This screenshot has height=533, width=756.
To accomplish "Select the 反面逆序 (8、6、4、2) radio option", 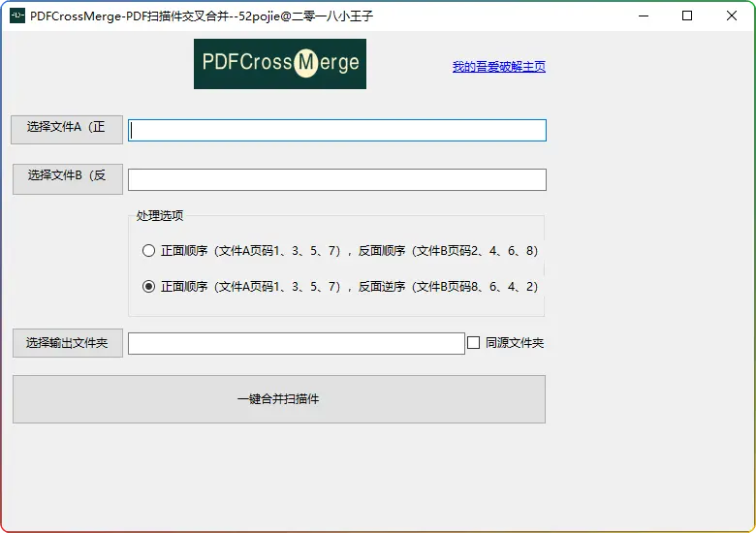I will (148, 286).
